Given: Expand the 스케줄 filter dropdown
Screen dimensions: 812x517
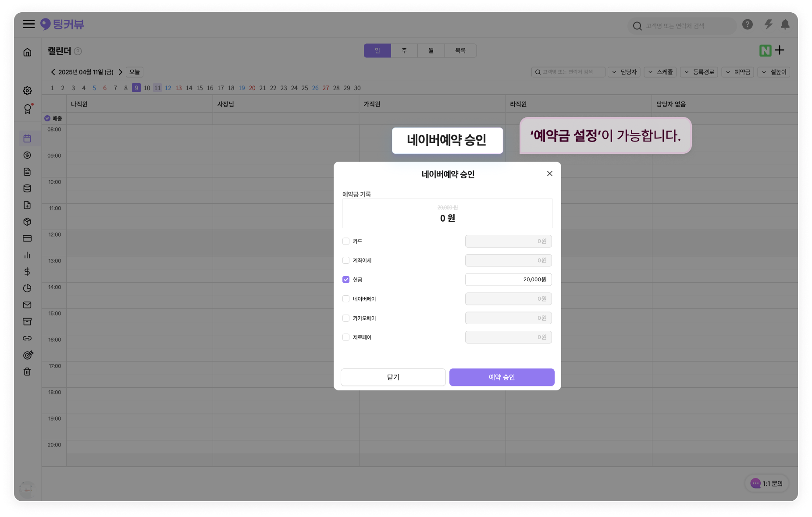Looking at the screenshot, I should [x=660, y=72].
